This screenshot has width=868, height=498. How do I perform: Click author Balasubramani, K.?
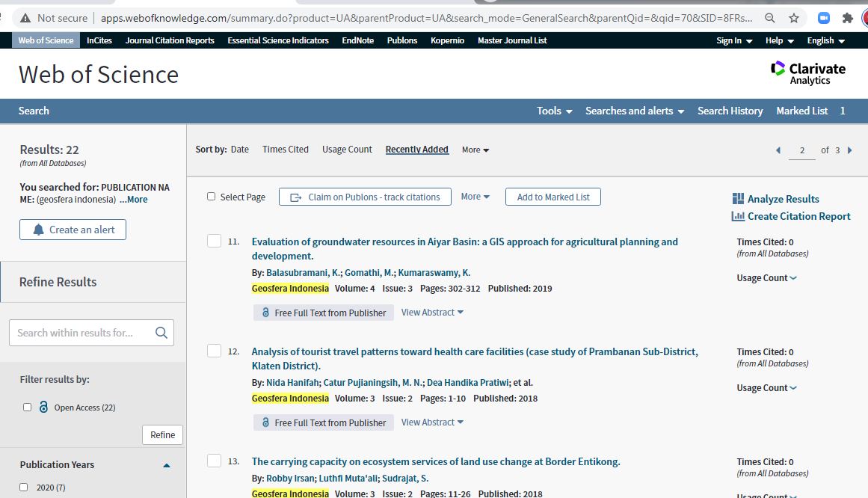[304, 272]
